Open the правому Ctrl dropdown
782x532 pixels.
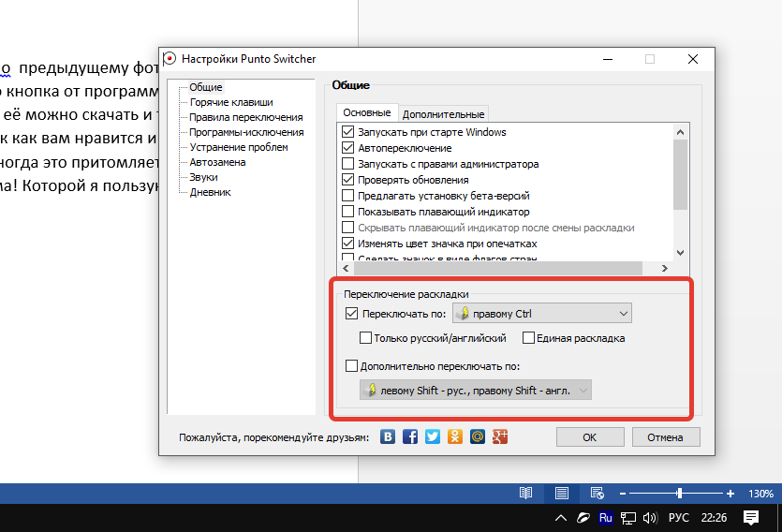tap(542, 314)
